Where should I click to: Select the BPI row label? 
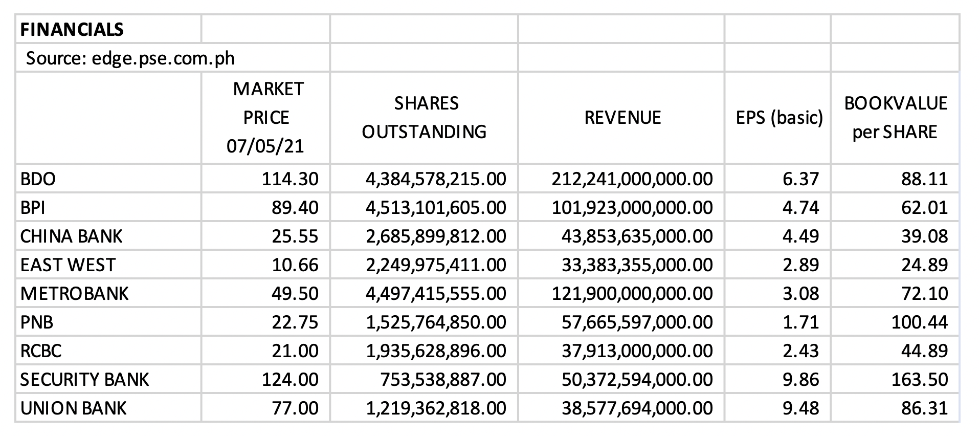[x=108, y=207]
